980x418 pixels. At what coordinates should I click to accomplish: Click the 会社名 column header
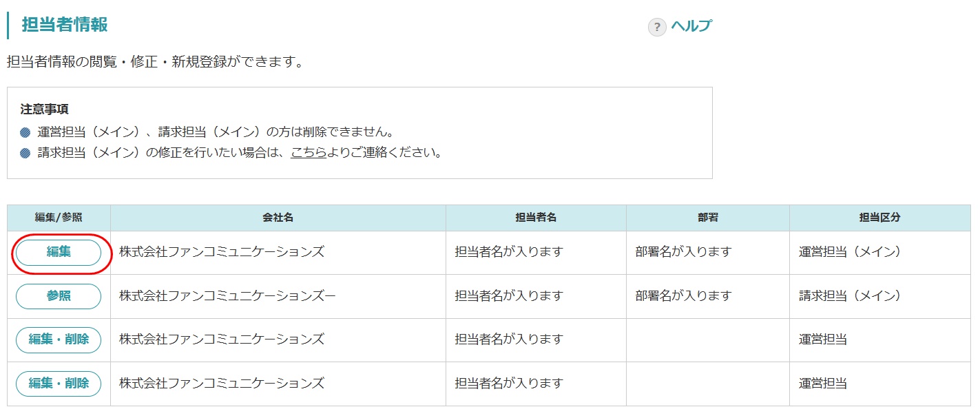point(278,218)
